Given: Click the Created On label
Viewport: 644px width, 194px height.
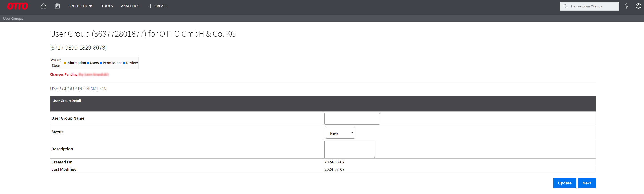Looking at the screenshot, I should (x=62, y=162).
